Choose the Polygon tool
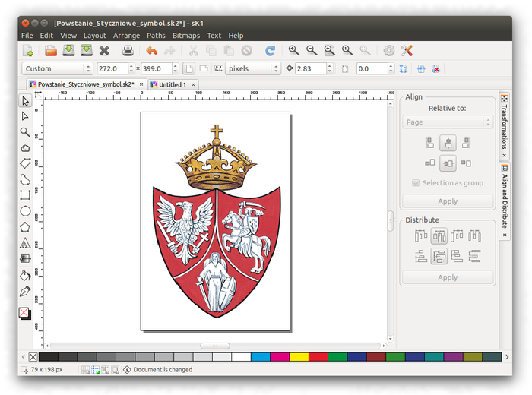 pos(25,227)
